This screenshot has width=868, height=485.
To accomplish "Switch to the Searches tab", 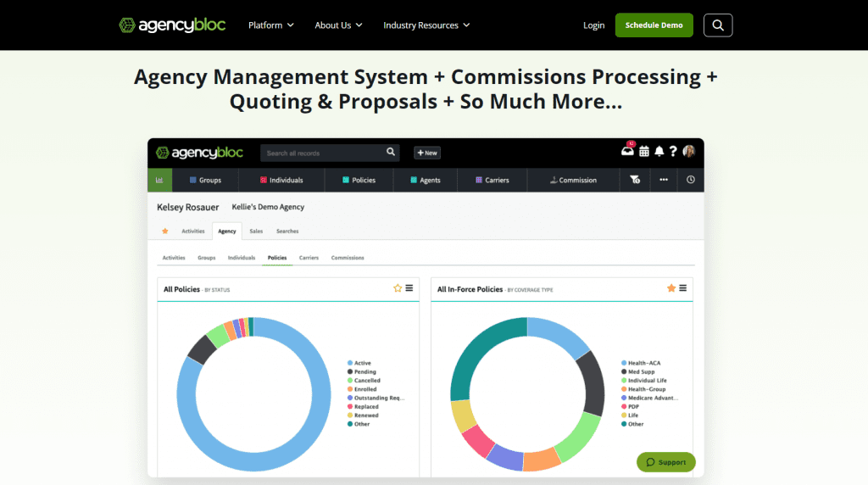I will click(287, 231).
